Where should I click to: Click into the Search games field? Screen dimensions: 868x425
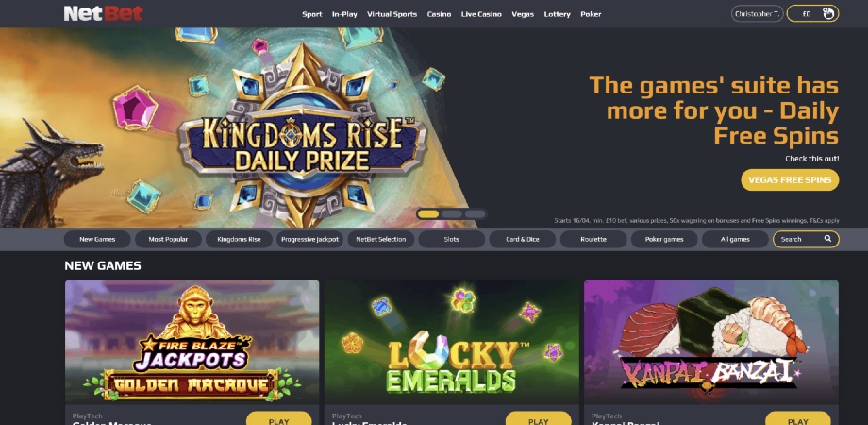click(x=806, y=239)
